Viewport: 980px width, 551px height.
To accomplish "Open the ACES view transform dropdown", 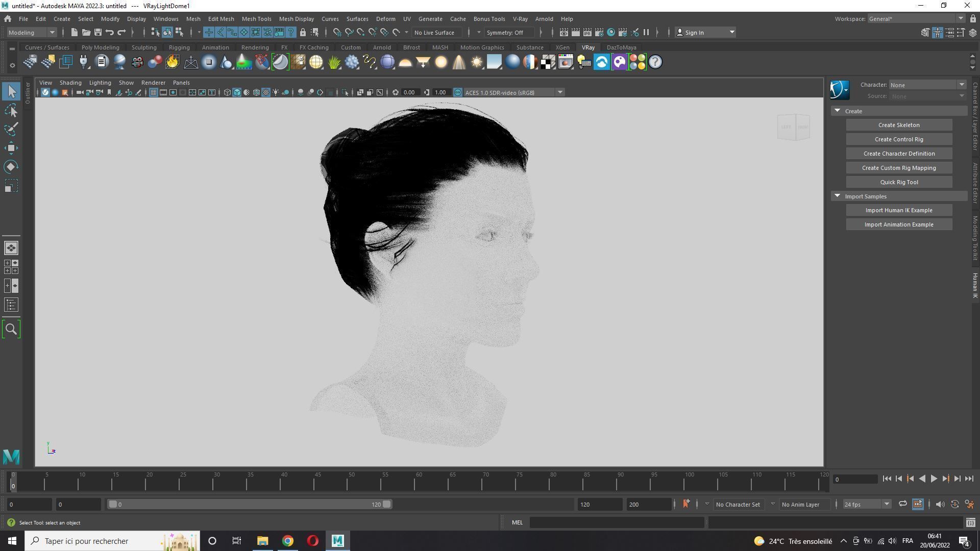I will (x=513, y=92).
